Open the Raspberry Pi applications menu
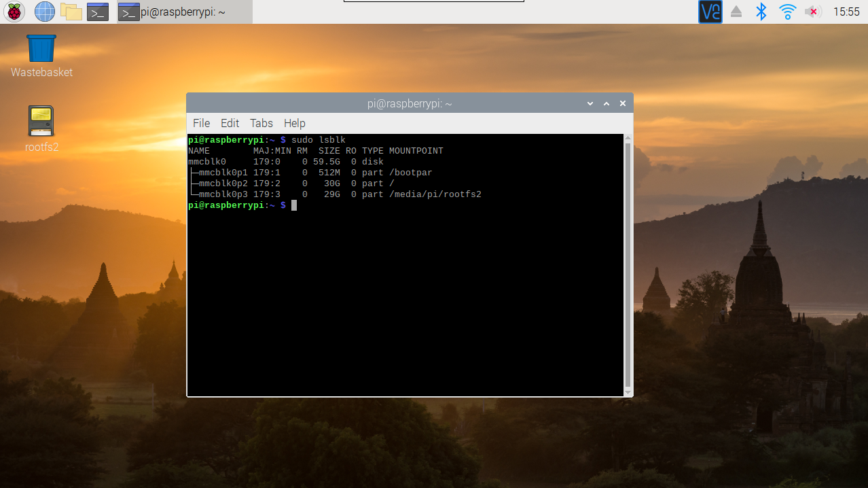This screenshot has height=488, width=868. (x=14, y=12)
